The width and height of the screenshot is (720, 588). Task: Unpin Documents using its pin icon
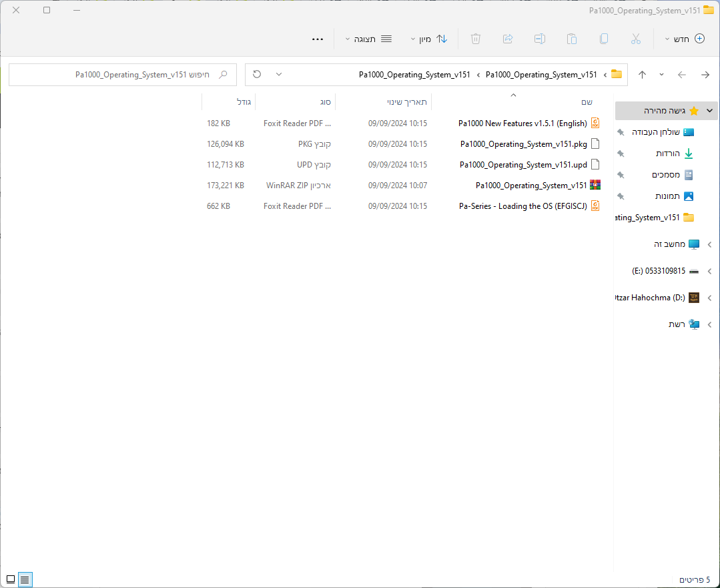tap(621, 175)
